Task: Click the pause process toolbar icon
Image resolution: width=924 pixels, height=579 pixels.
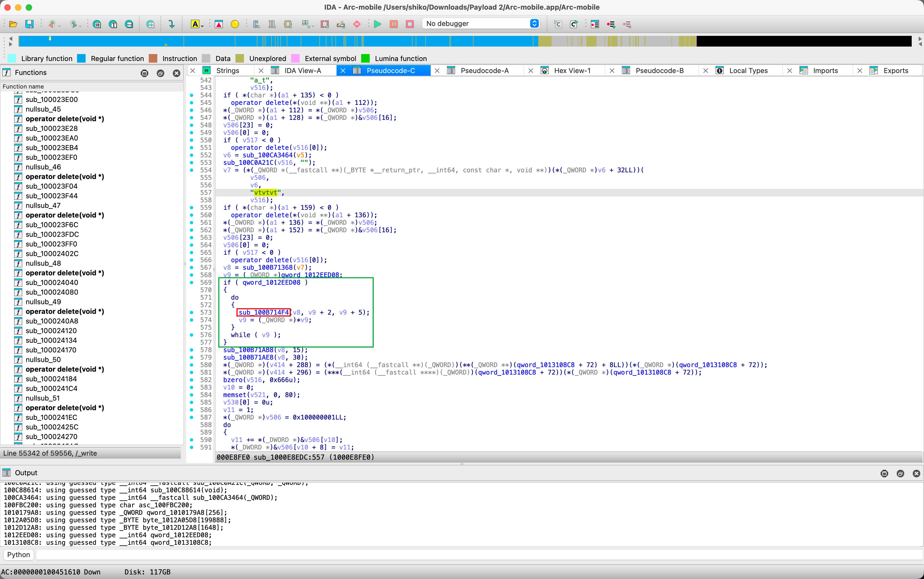Action: 394,24
